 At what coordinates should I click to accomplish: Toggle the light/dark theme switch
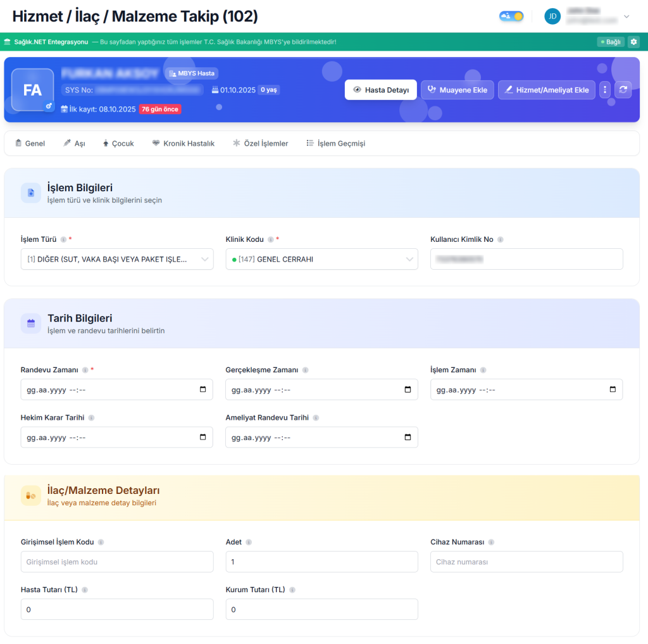(x=511, y=16)
